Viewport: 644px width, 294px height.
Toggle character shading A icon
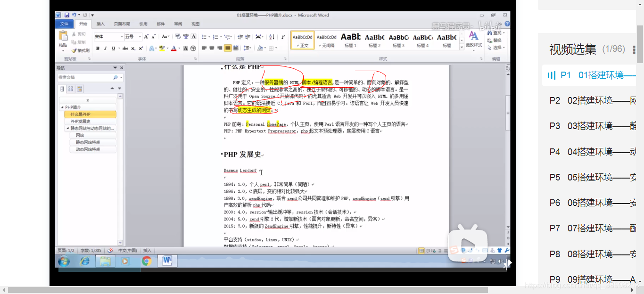(185, 48)
